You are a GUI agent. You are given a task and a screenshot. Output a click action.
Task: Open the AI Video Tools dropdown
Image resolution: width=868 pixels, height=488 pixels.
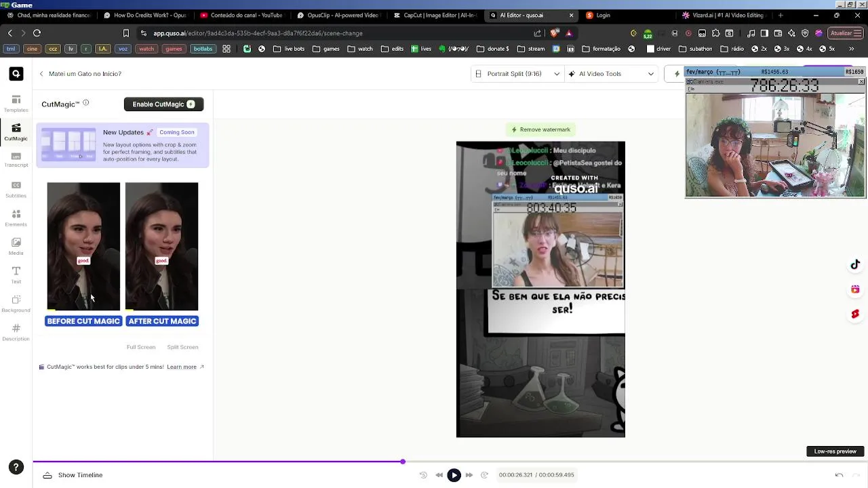click(x=612, y=74)
